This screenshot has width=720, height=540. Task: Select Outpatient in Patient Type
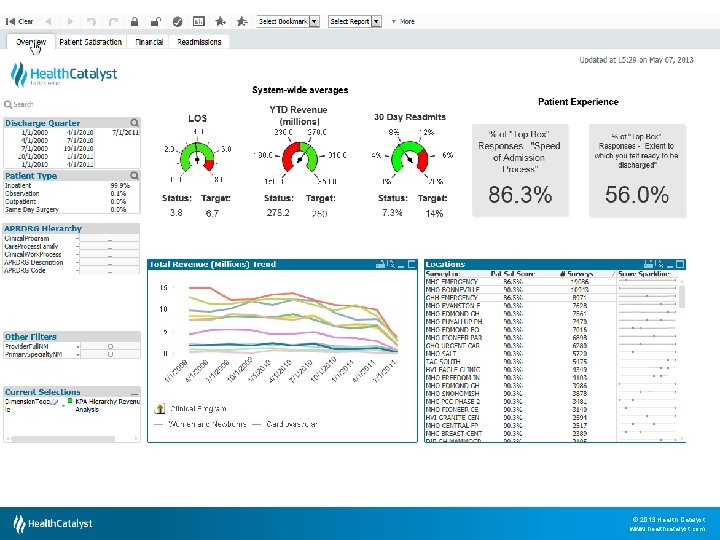pyautogui.click(x=71, y=201)
